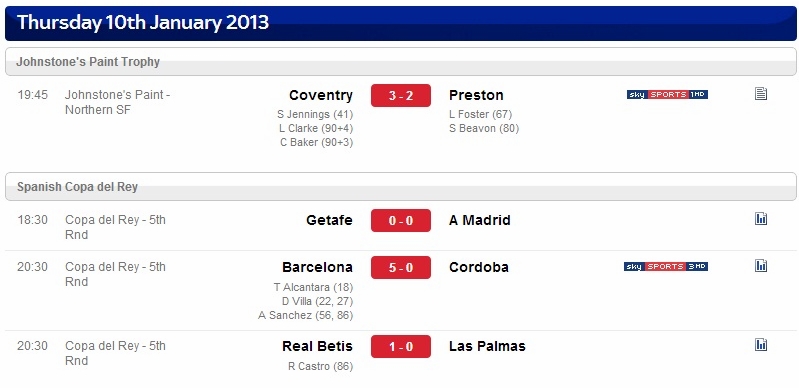Click Sky Sports 1 HD channel logo

[667, 94]
